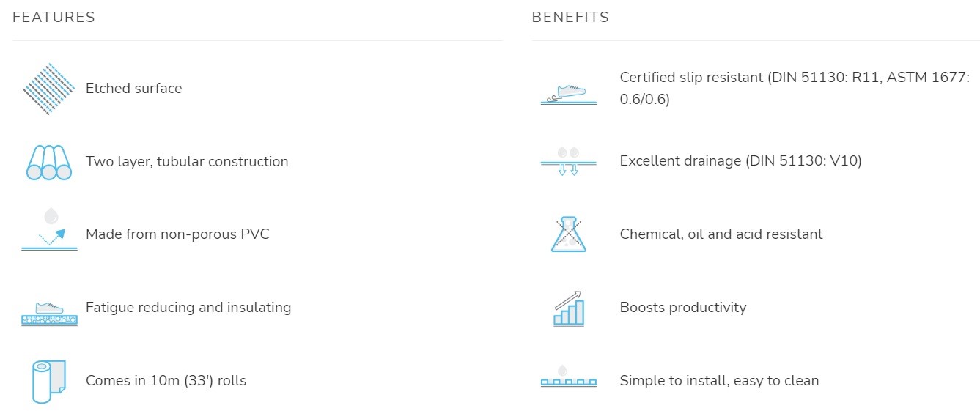Click 'Made from non-porous PVC' text
Viewport: 980px width, 411px height.
click(x=177, y=234)
